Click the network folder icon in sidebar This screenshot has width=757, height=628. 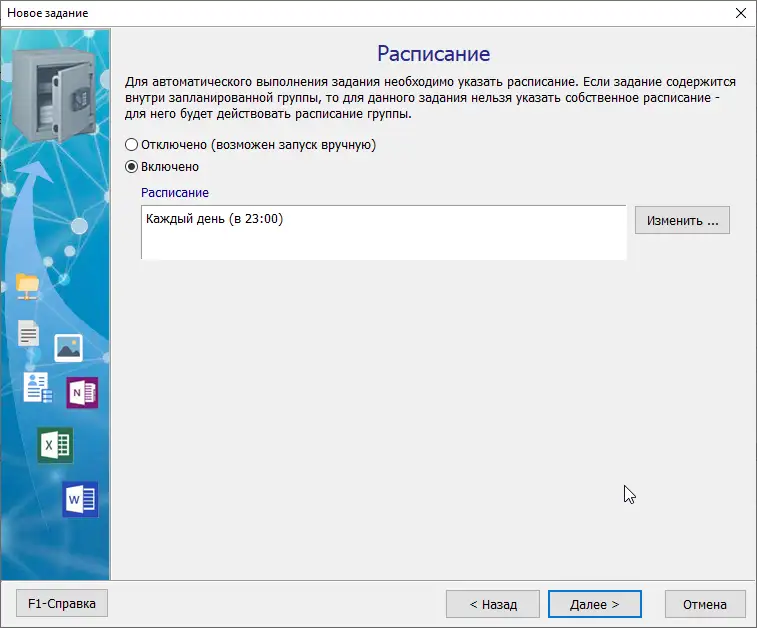tap(28, 286)
